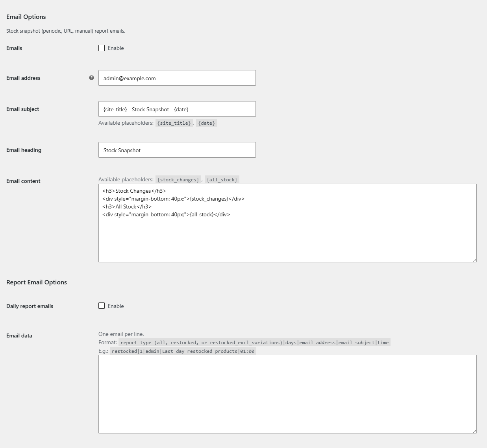Click inside the Email data textarea
487x448 pixels.
[x=287, y=394]
